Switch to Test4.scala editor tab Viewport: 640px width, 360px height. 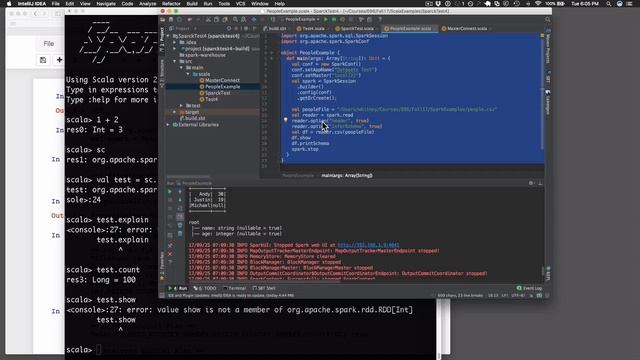311,29
